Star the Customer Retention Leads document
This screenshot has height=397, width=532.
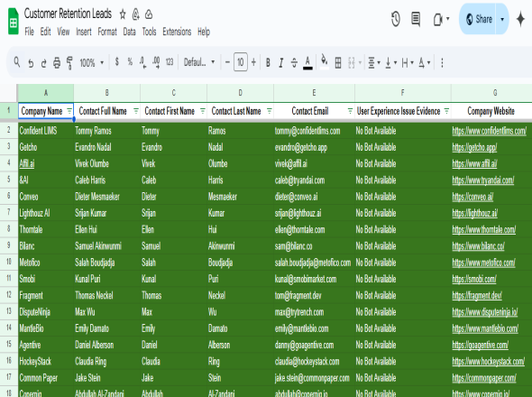click(x=123, y=14)
